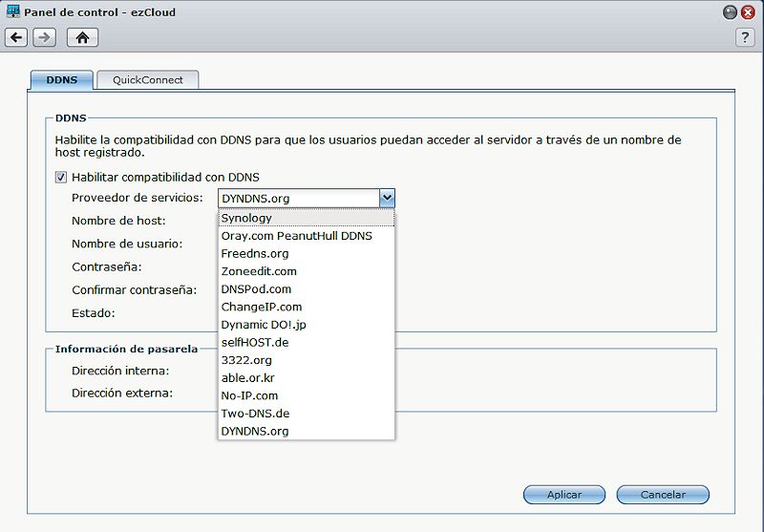Pick ChangeIP.com as service provider
This screenshot has width=764, height=532.
(307, 307)
